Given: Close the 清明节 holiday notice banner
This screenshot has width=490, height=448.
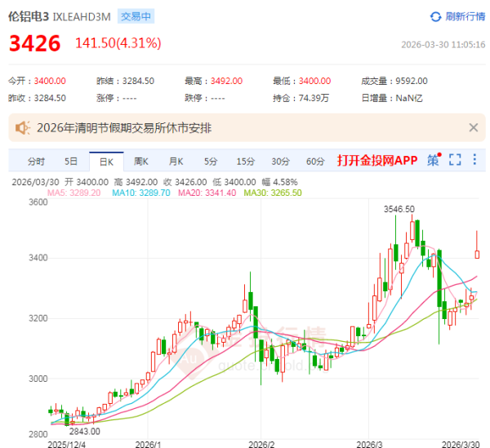Looking at the screenshot, I should (474, 127).
